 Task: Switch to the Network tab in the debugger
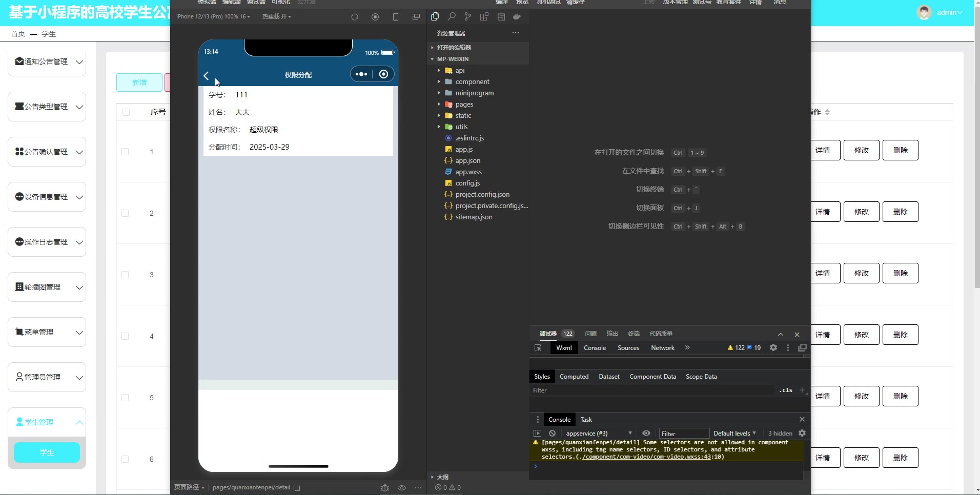coord(662,348)
